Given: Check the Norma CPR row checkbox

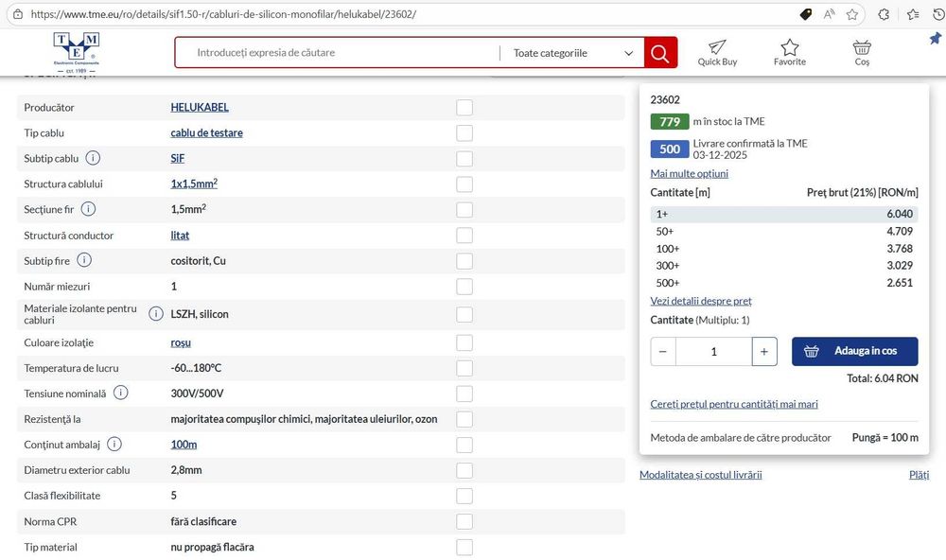Looking at the screenshot, I should pyautogui.click(x=464, y=521).
